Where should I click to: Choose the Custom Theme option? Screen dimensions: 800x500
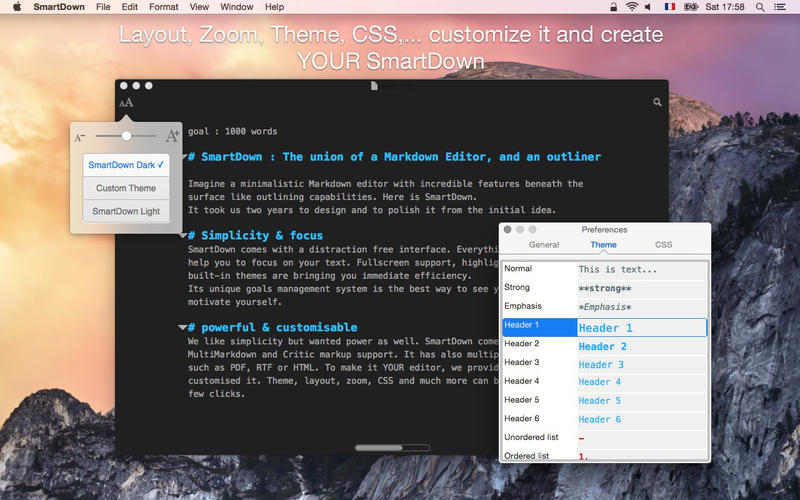coord(126,188)
